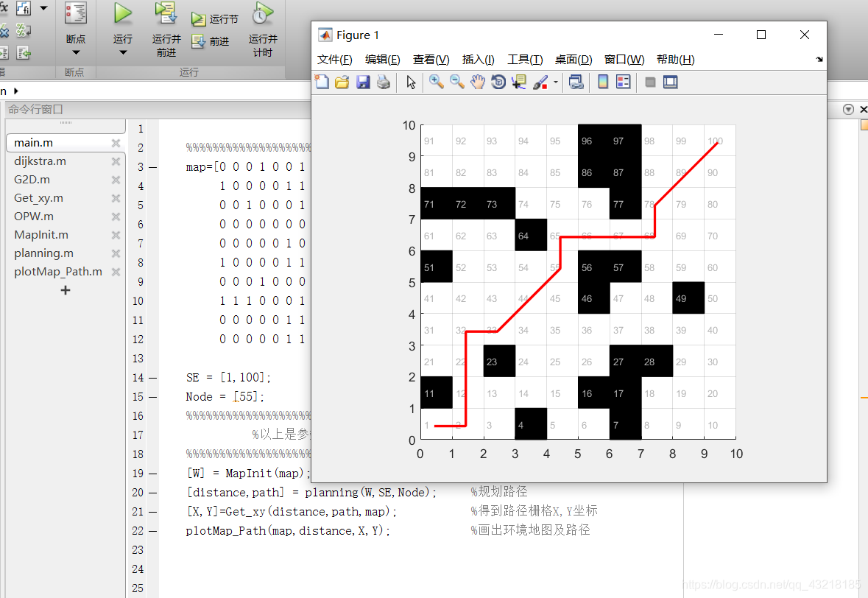868x598 pixels.
Task: Switch to the MapInit.m editor tab
Action: tap(41, 235)
